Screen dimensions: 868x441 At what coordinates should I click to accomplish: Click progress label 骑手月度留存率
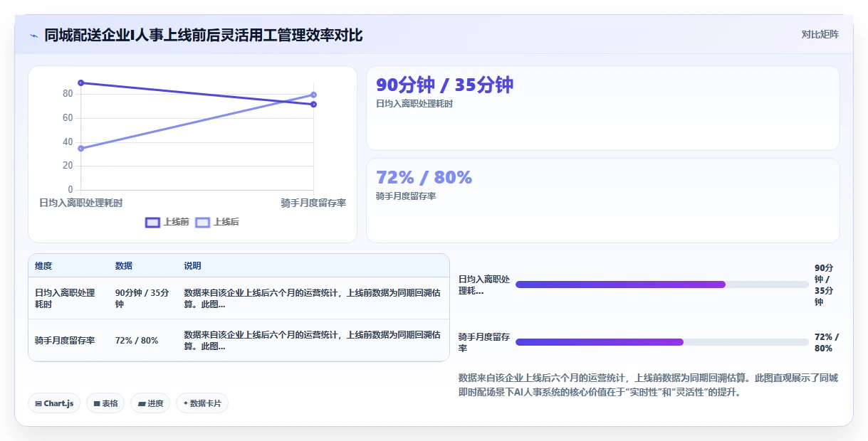484,342
